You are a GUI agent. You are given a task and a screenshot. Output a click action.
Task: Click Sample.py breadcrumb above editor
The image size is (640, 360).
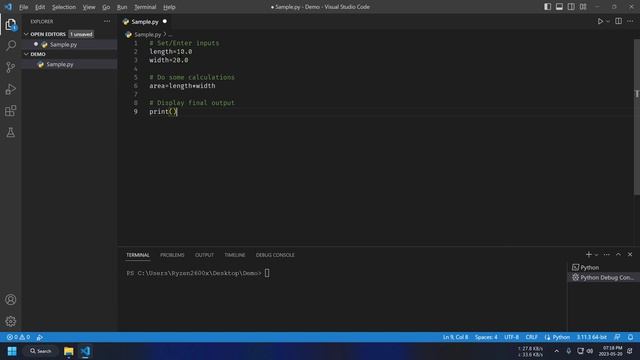[x=147, y=34]
